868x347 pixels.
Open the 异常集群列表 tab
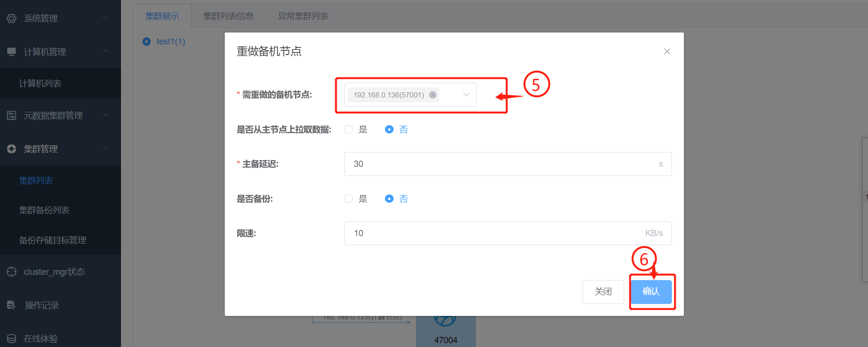[x=303, y=16]
